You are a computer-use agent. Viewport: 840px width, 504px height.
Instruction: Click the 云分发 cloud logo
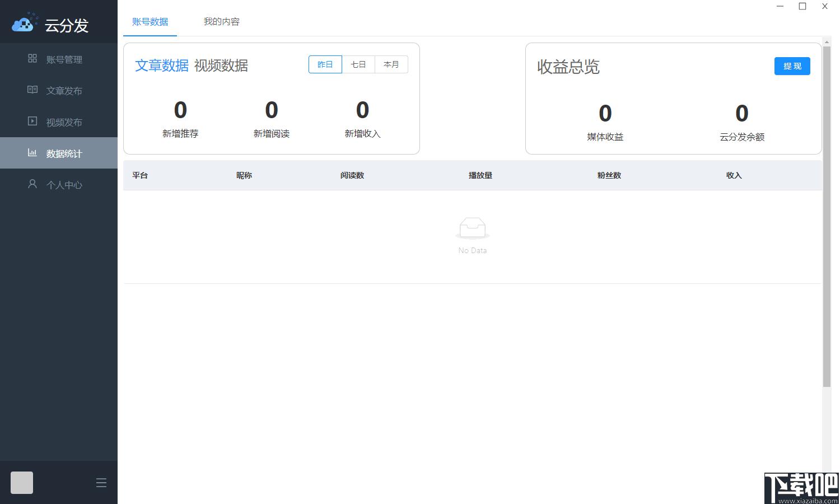coord(24,22)
